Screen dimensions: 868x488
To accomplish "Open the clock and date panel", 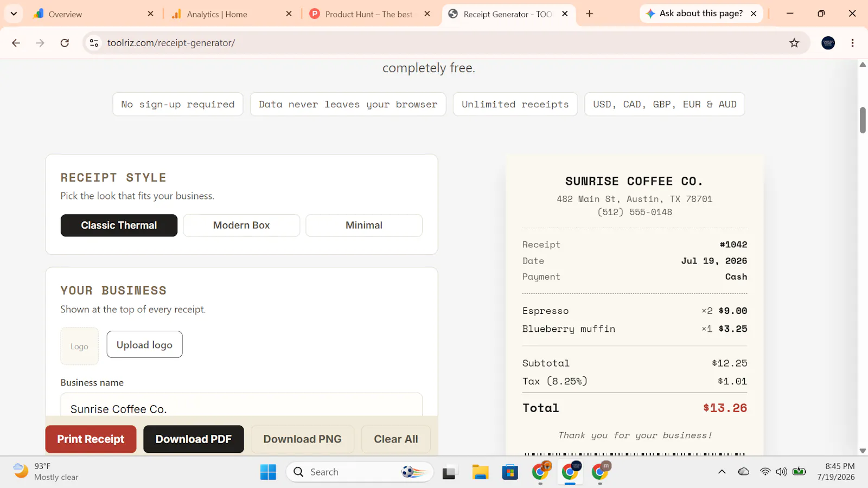I will [x=836, y=472].
